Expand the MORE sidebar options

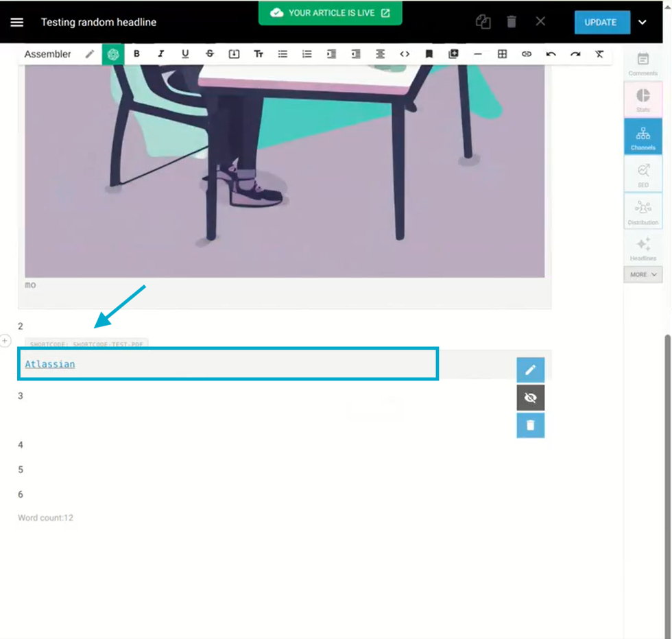click(x=643, y=274)
